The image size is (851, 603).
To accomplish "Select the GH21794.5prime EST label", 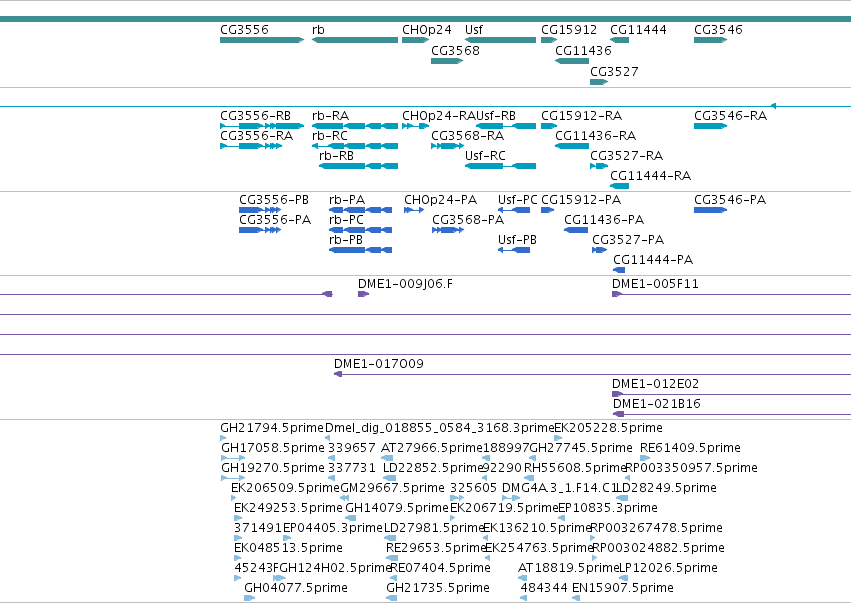I will [272, 428].
